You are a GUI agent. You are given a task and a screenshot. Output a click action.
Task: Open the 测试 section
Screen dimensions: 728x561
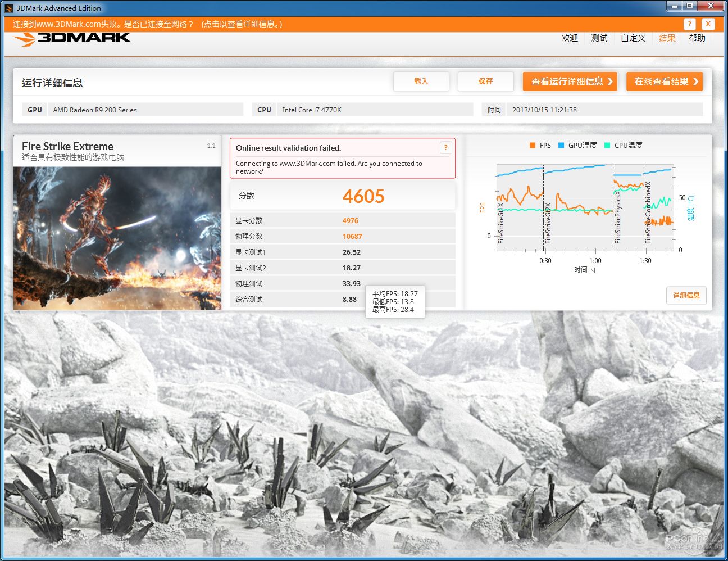(599, 38)
